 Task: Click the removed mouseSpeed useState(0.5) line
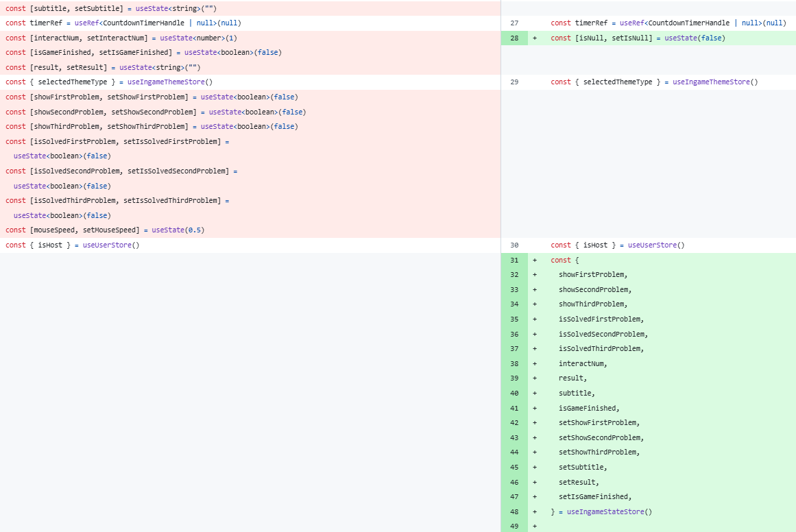[105, 230]
